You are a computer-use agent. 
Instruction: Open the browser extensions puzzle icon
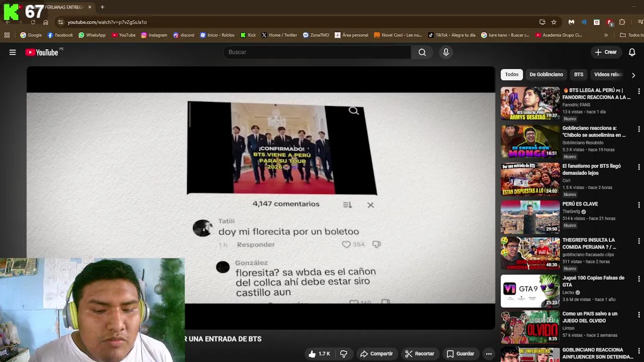[x=622, y=22]
